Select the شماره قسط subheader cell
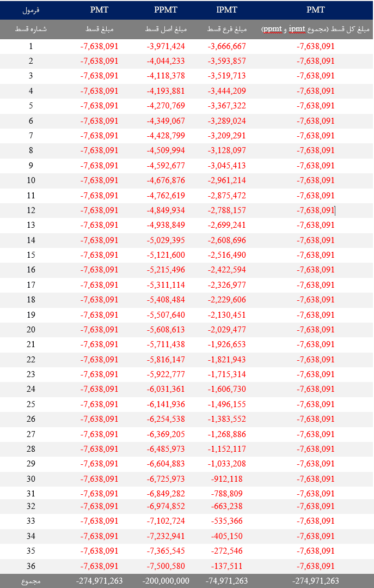 (30, 29)
